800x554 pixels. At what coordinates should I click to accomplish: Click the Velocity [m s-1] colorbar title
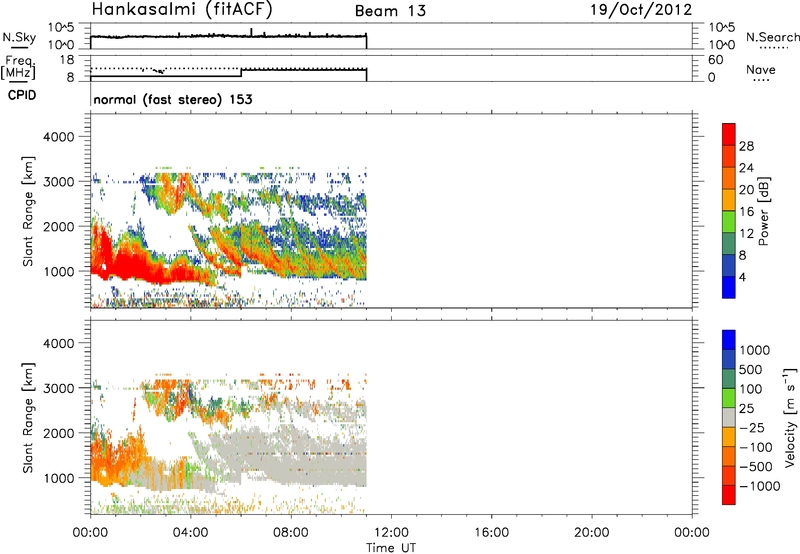coord(790,417)
